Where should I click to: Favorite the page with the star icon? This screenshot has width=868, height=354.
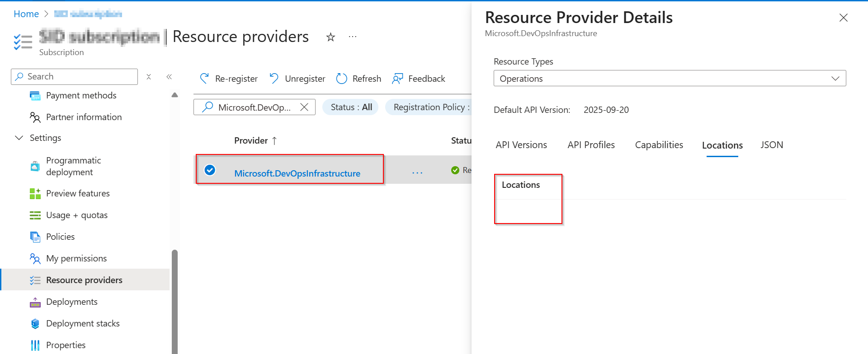[330, 37]
